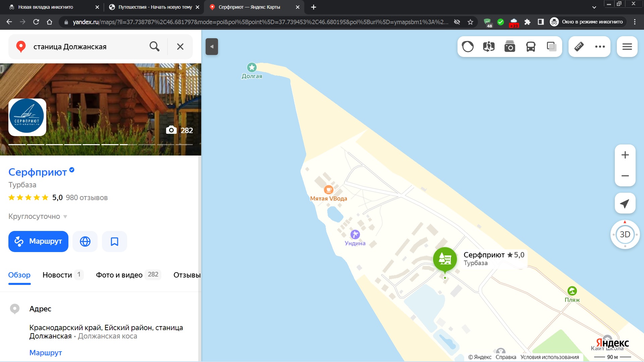This screenshot has height=362, width=644.
Task: Toggle browser side panel icon
Action: [x=541, y=22]
